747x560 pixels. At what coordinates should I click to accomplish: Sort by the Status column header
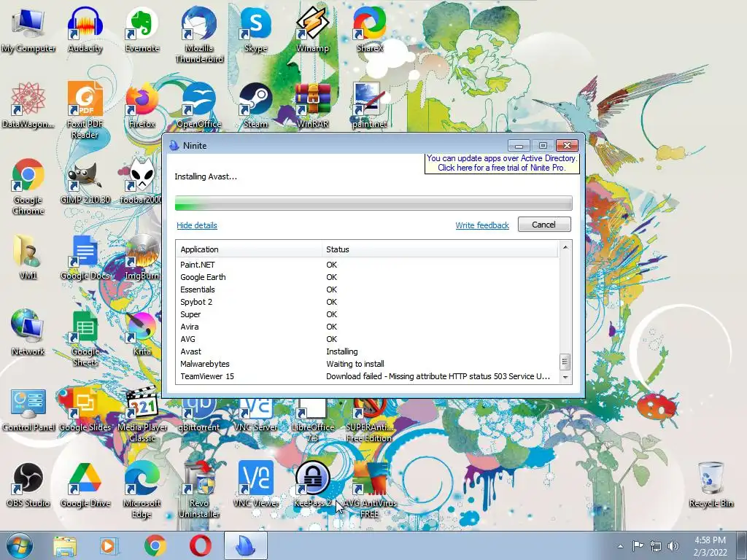[439, 249]
